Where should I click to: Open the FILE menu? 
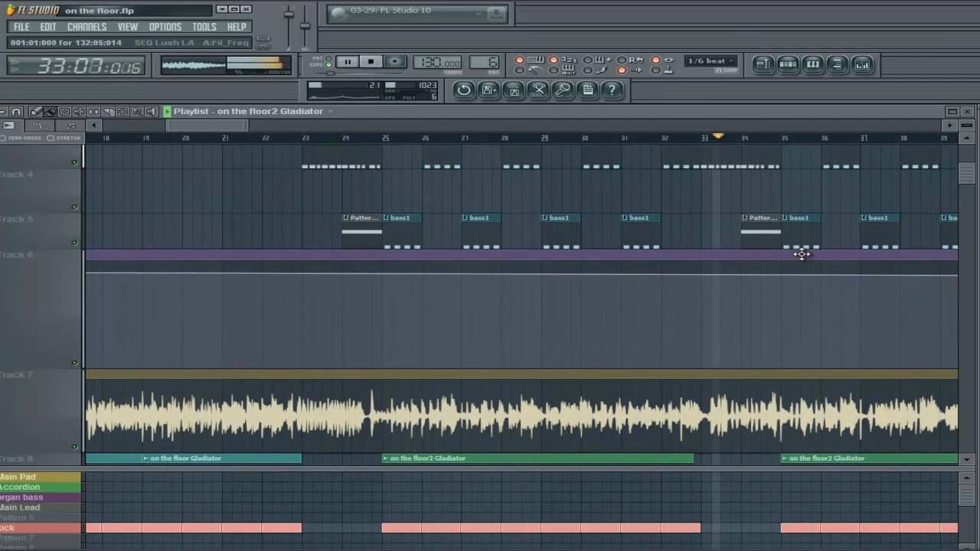point(21,27)
